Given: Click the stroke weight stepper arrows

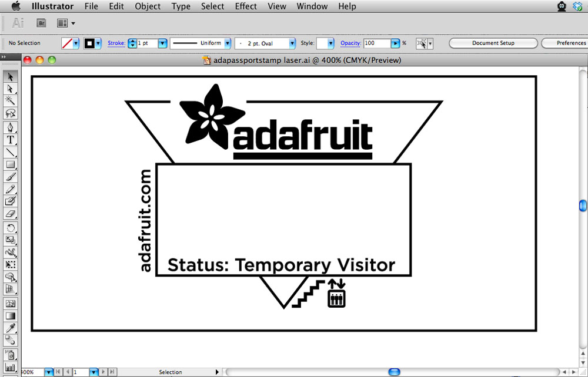Looking at the screenshot, I should pyautogui.click(x=132, y=43).
